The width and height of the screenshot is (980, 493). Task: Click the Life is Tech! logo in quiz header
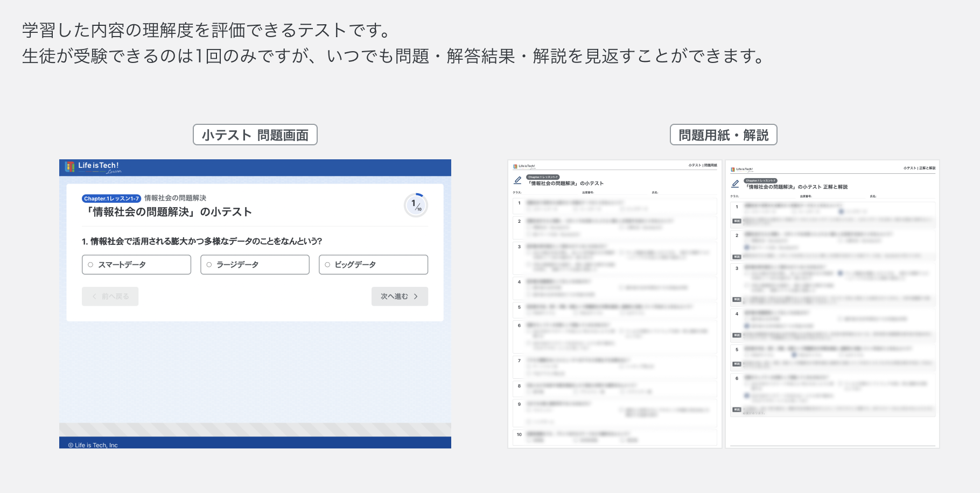point(93,167)
